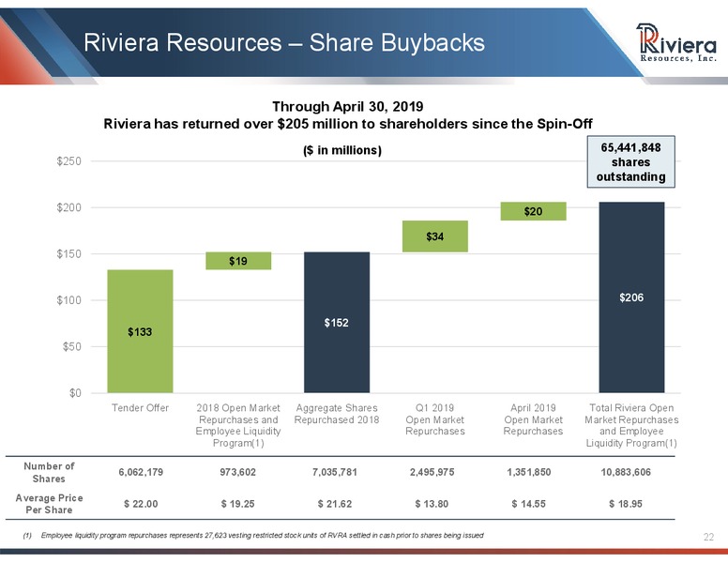The height and width of the screenshot is (563, 728).
Task: Select the 6,062,179 shares cell
Action: [141, 472]
